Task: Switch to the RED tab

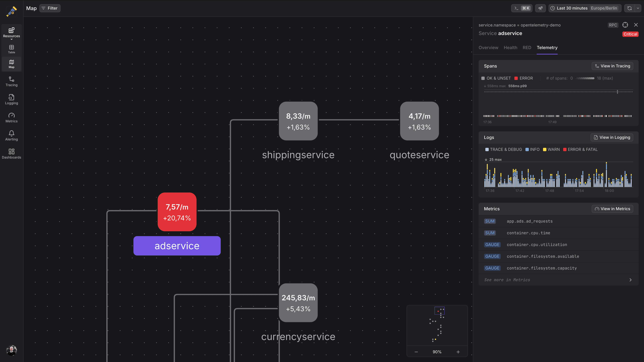Action: 527,47
